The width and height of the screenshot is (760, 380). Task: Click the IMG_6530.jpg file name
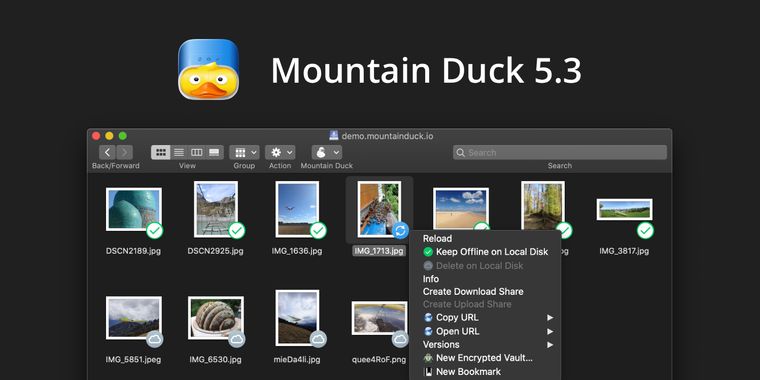216,360
